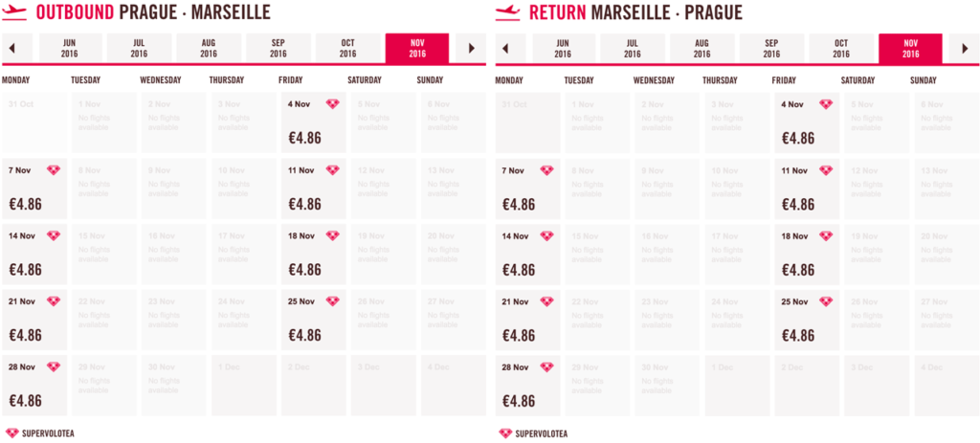Click the Supervolotea diamond on return 7 Nov

pyautogui.click(x=546, y=170)
